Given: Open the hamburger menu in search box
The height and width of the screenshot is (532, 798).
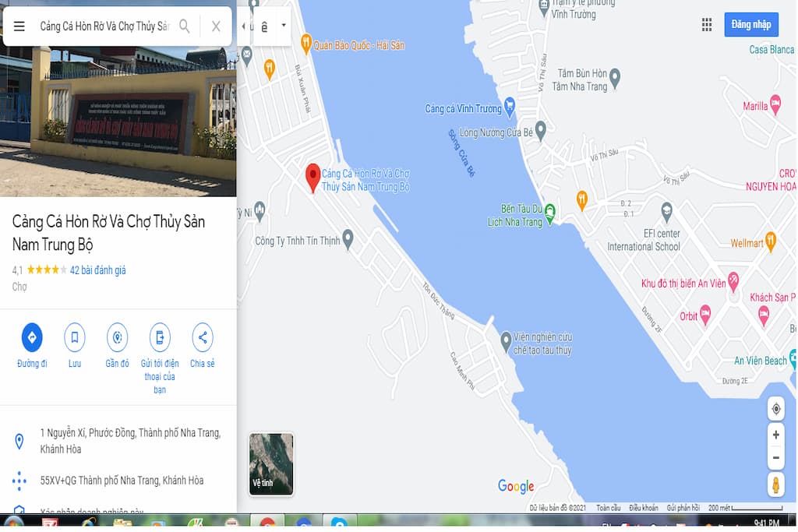Looking at the screenshot, I should click(x=19, y=26).
